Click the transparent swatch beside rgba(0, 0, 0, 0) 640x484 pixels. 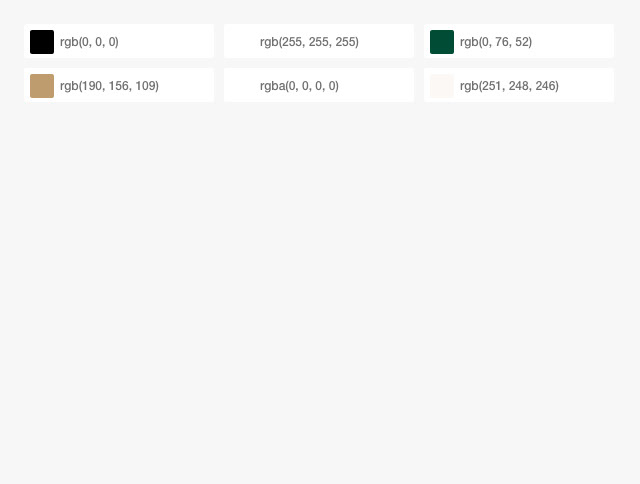[242, 86]
